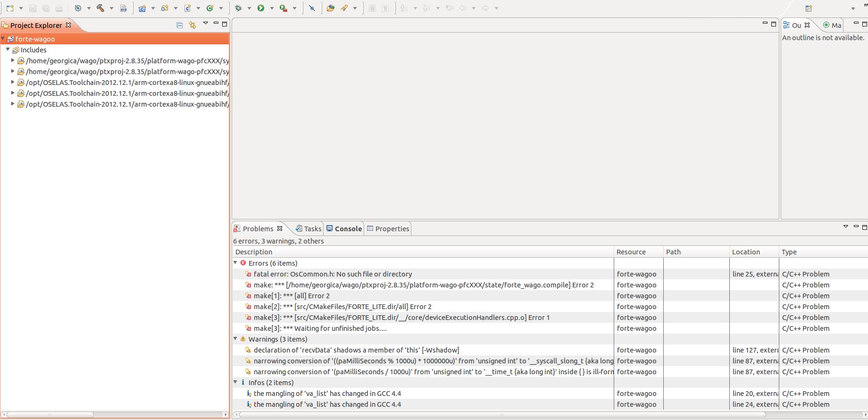The width and height of the screenshot is (868, 420).
Task: Launch Debug with the bug icon
Action: tap(238, 8)
